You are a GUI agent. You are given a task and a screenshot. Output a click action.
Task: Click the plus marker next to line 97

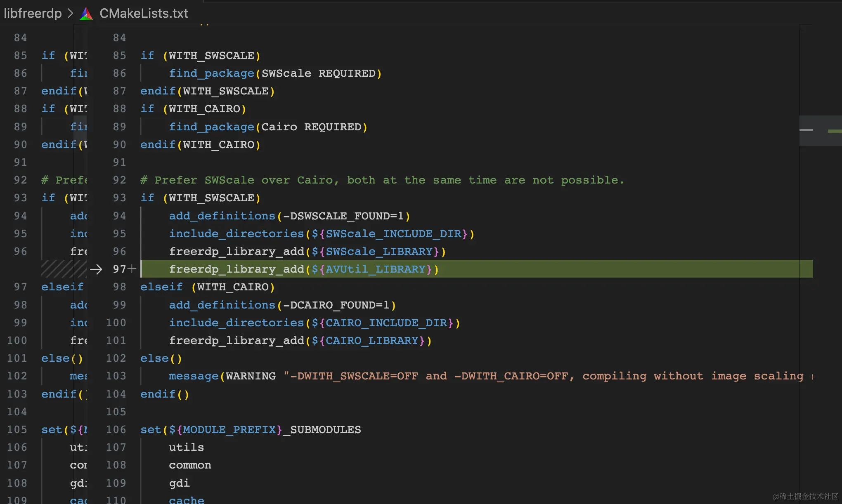tap(132, 269)
